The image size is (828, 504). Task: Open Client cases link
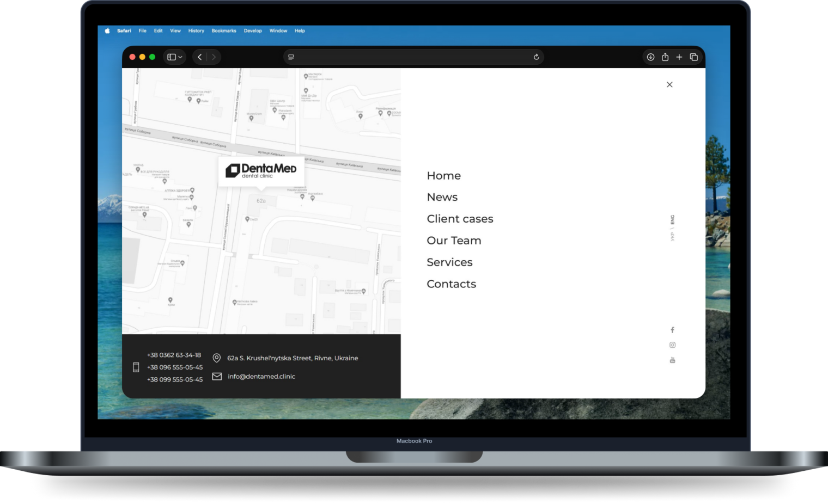(460, 219)
